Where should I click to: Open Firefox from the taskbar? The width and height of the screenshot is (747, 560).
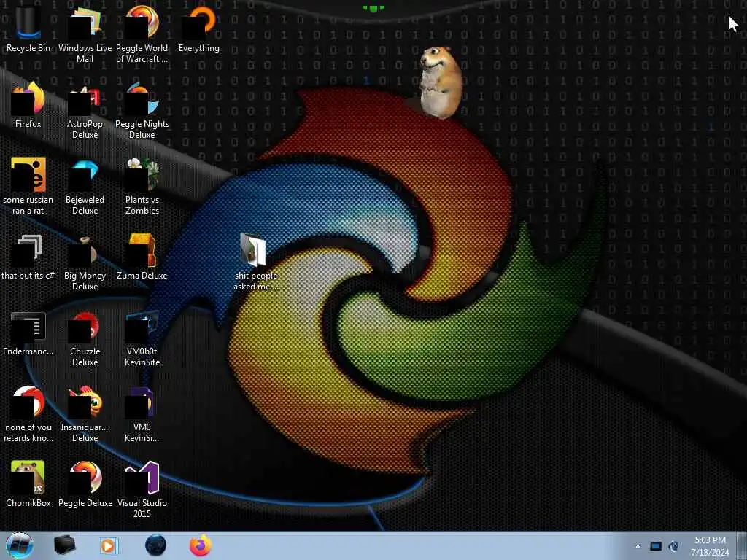(x=201, y=545)
